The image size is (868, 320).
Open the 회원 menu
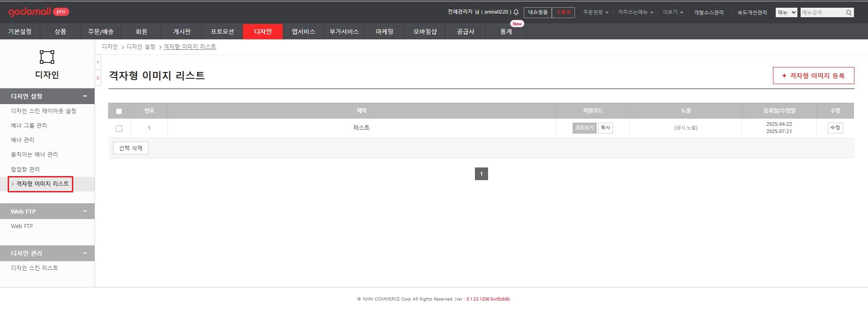tap(141, 32)
